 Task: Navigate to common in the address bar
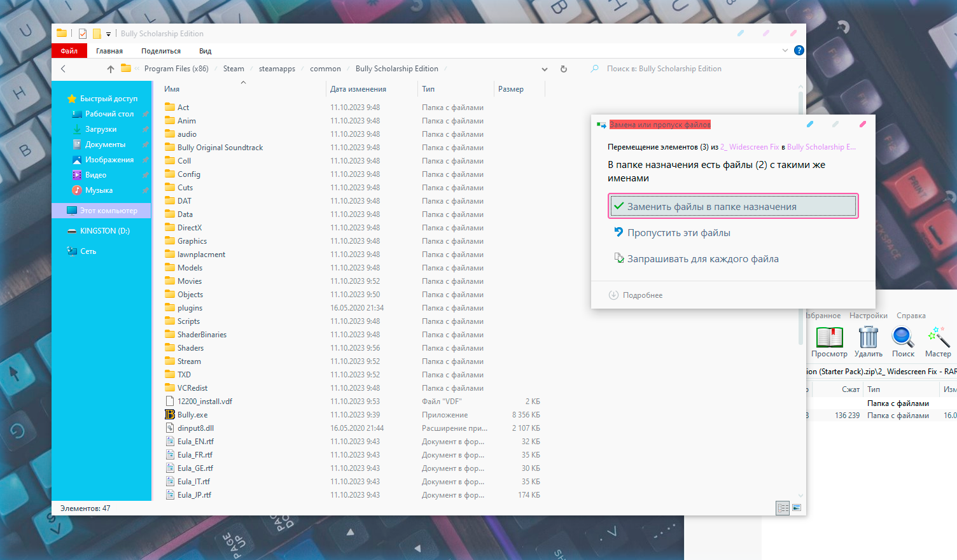325,69
